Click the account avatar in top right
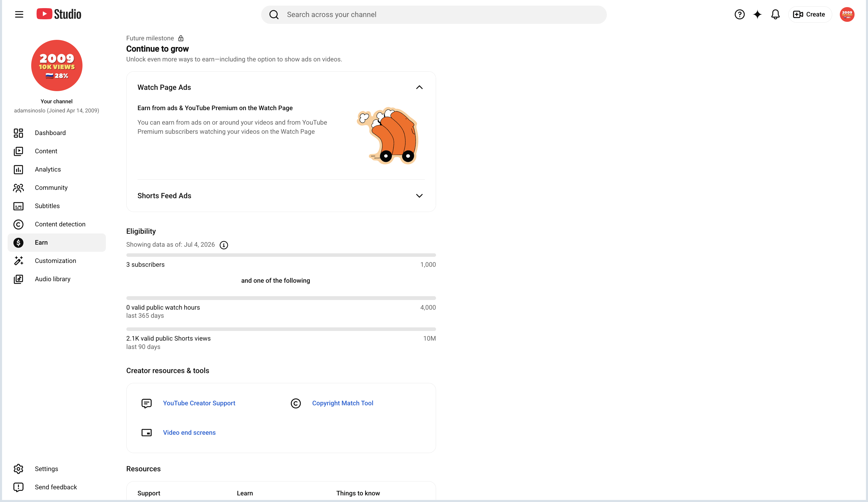This screenshot has height=502, width=868. click(847, 14)
